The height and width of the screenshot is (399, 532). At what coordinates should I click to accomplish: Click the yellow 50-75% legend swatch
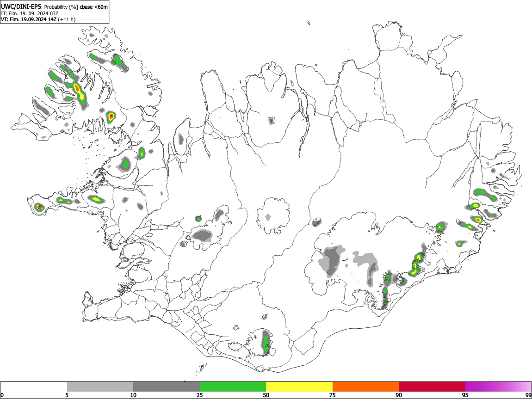click(299, 387)
